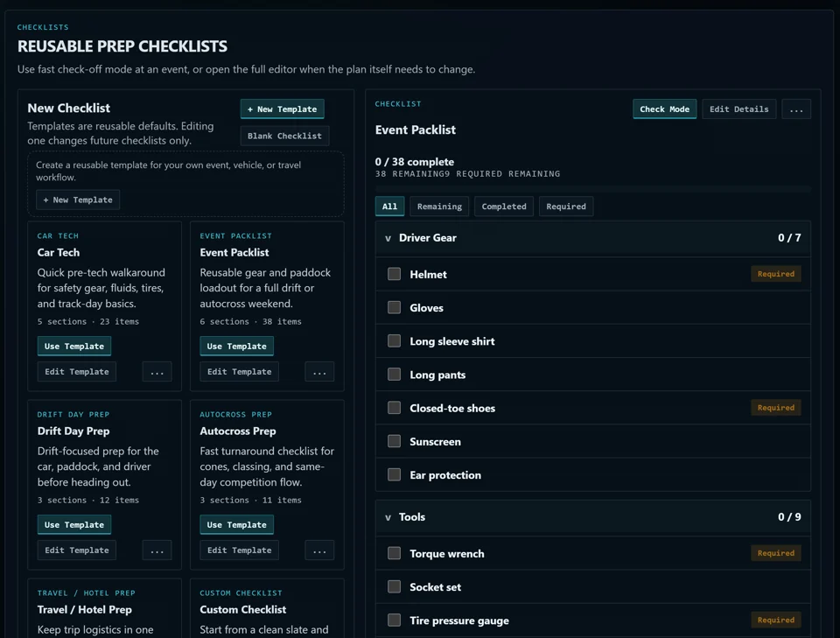Click the '3 sections · 11 items' text
The width and height of the screenshot is (840, 638).
pos(251,501)
